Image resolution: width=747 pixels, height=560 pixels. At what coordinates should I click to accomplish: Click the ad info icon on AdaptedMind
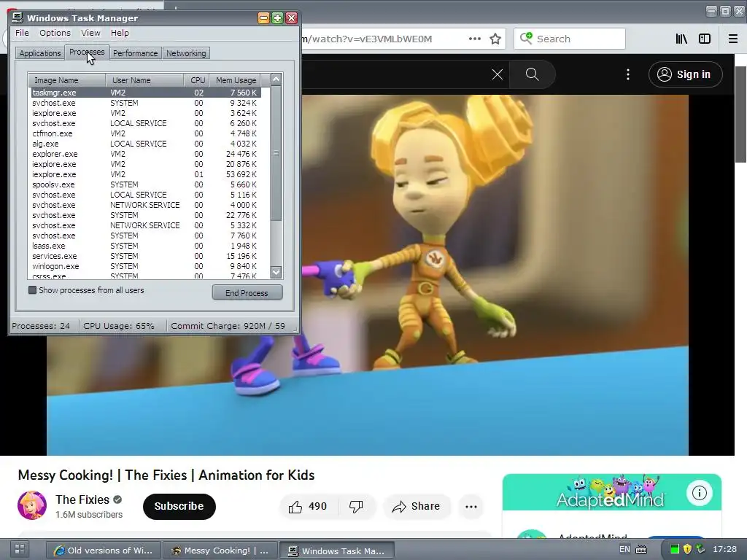[x=699, y=493]
